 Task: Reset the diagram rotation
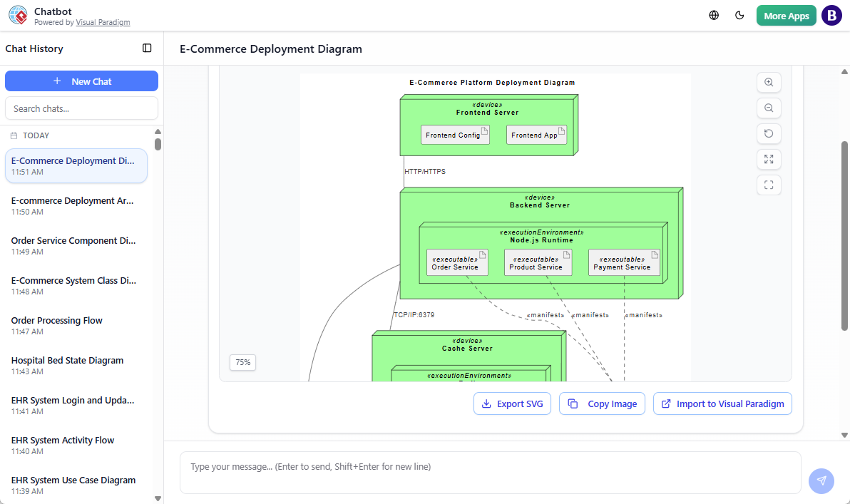[x=769, y=133]
